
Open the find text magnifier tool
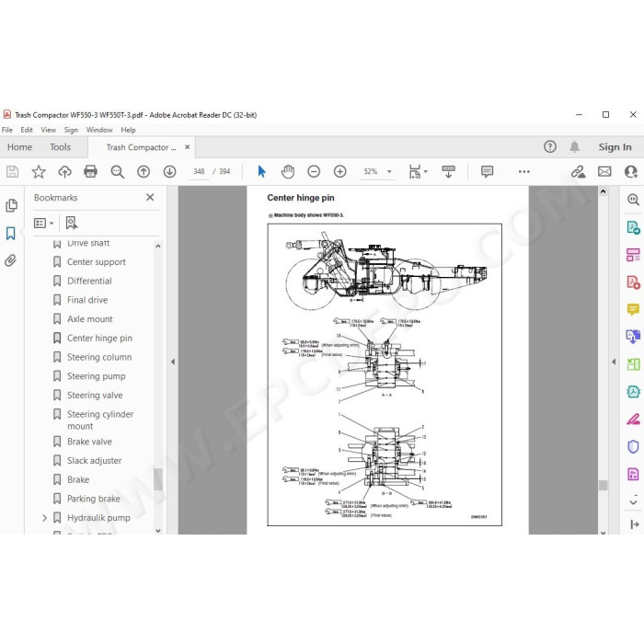[x=117, y=171]
